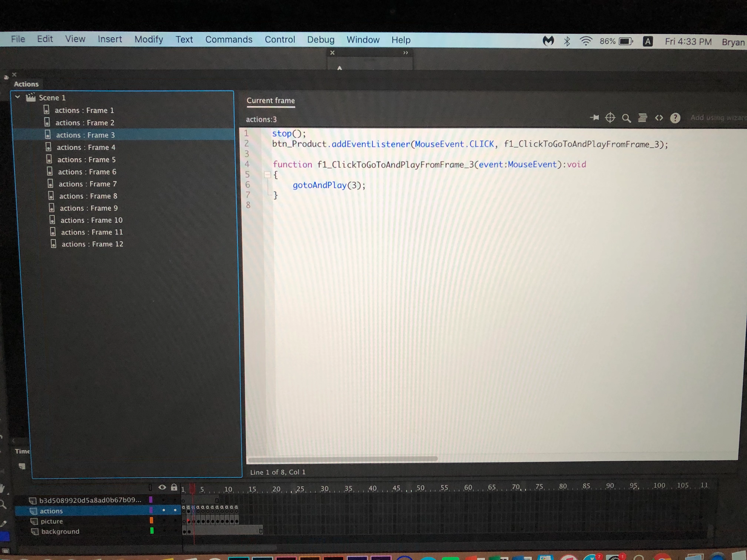Click orange color swatch of picture layer
Screen dimensions: 747x560
[x=152, y=521]
